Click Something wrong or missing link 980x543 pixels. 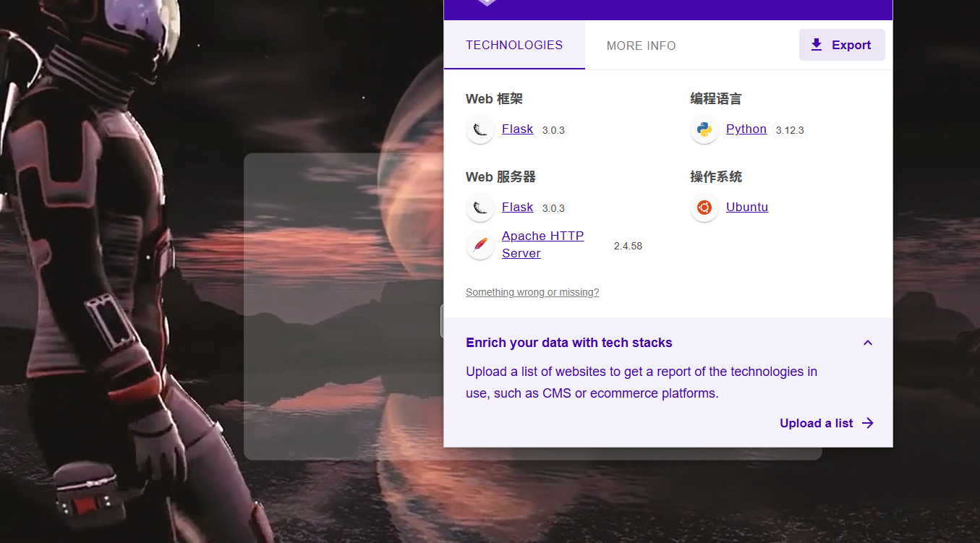[532, 292]
